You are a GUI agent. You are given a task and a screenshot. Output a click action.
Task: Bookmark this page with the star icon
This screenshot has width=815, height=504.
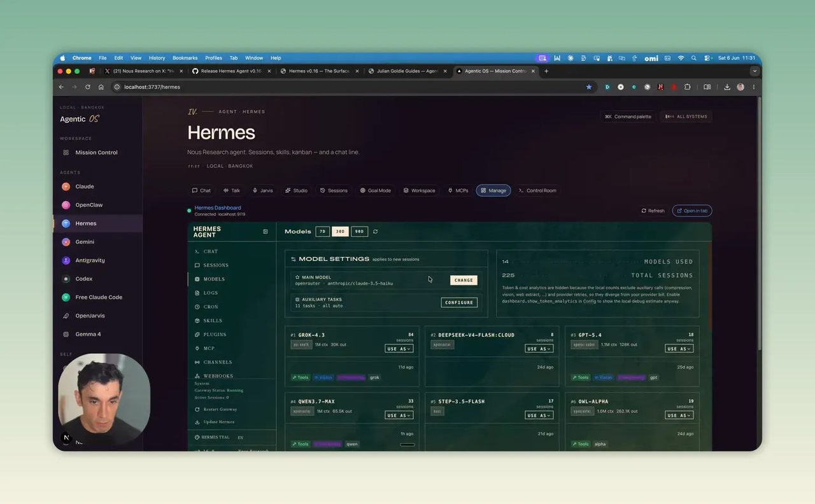(589, 87)
